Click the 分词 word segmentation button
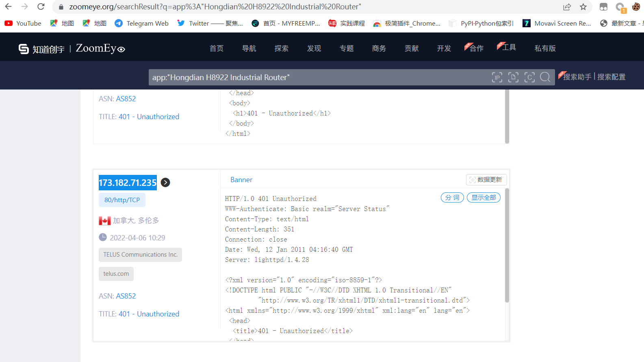 coord(452,198)
